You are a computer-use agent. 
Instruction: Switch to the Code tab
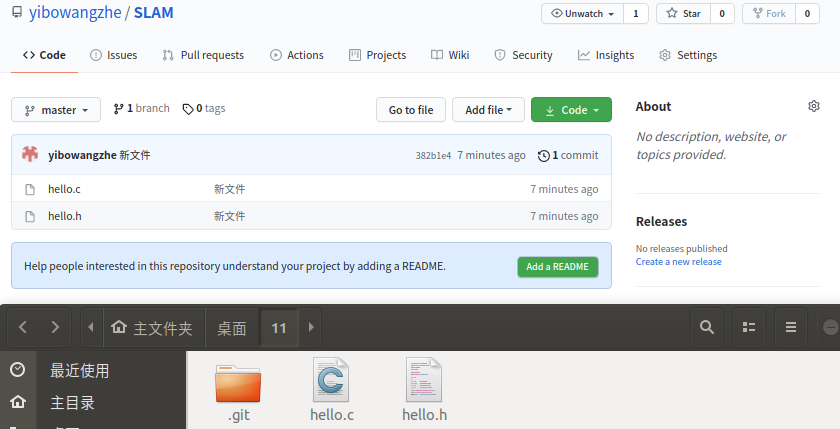coord(44,55)
